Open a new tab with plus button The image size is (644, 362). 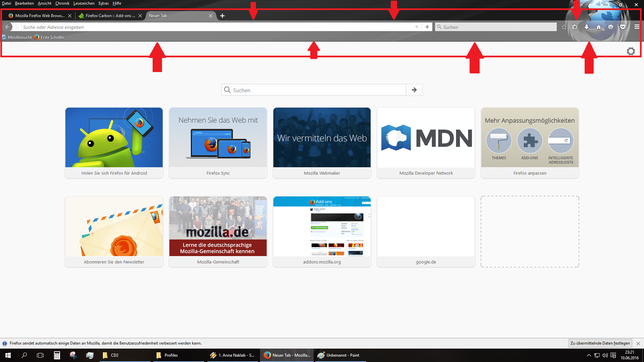222,16
